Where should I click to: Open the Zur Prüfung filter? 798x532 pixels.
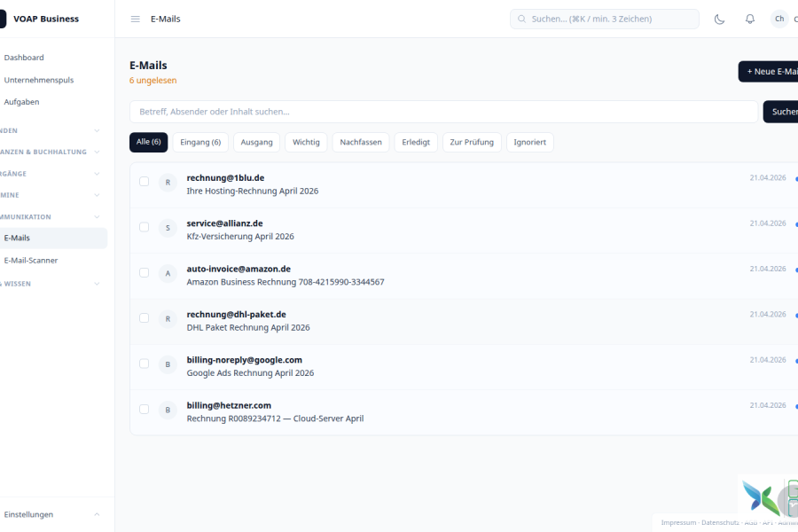(472, 142)
